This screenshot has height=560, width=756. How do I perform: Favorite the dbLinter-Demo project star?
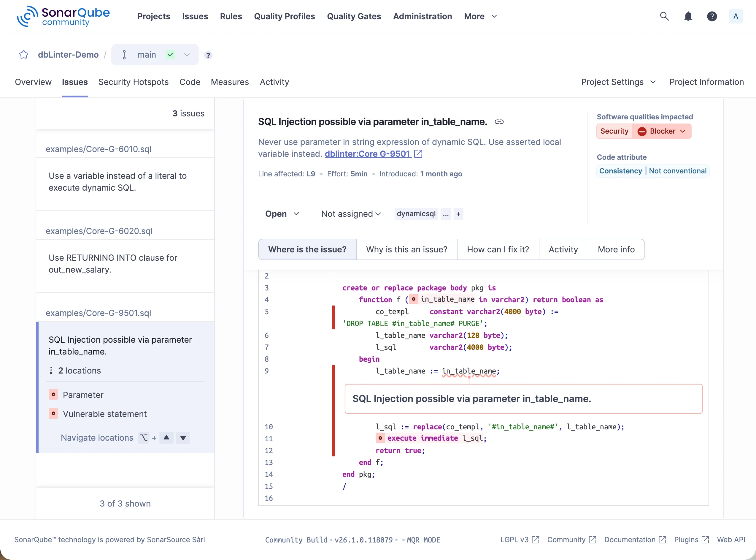click(24, 55)
